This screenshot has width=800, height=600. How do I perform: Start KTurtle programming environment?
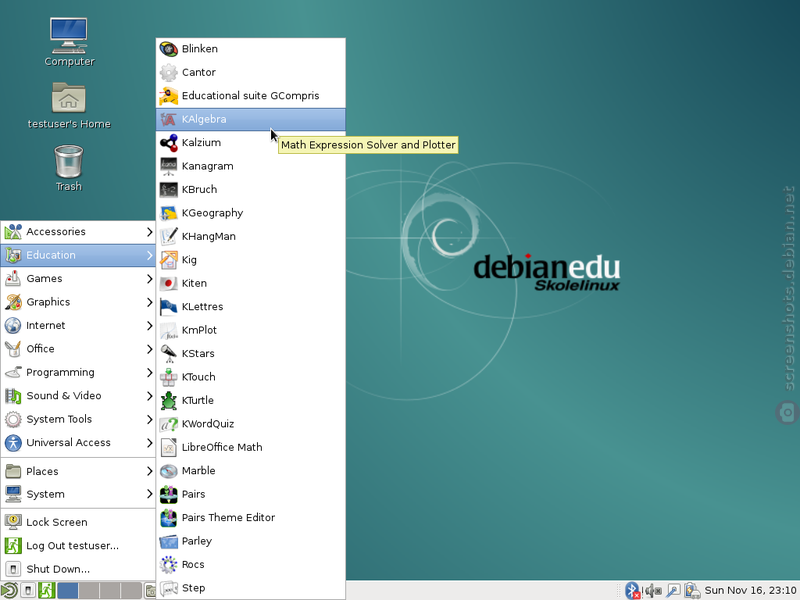point(251,401)
